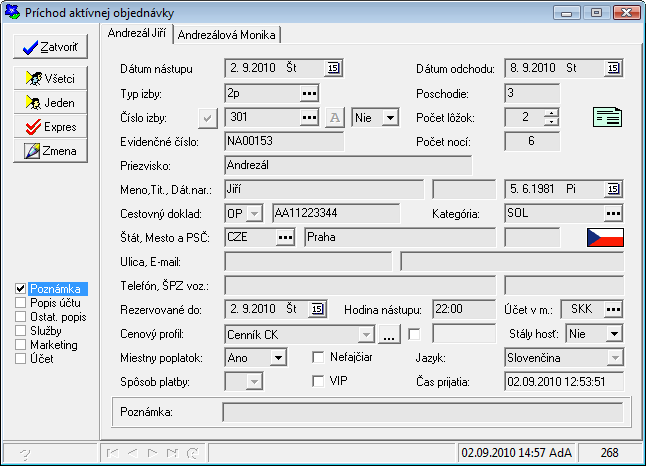Open the Spôsob platby dropdown
This screenshot has width=646, height=466.
pos(255,382)
